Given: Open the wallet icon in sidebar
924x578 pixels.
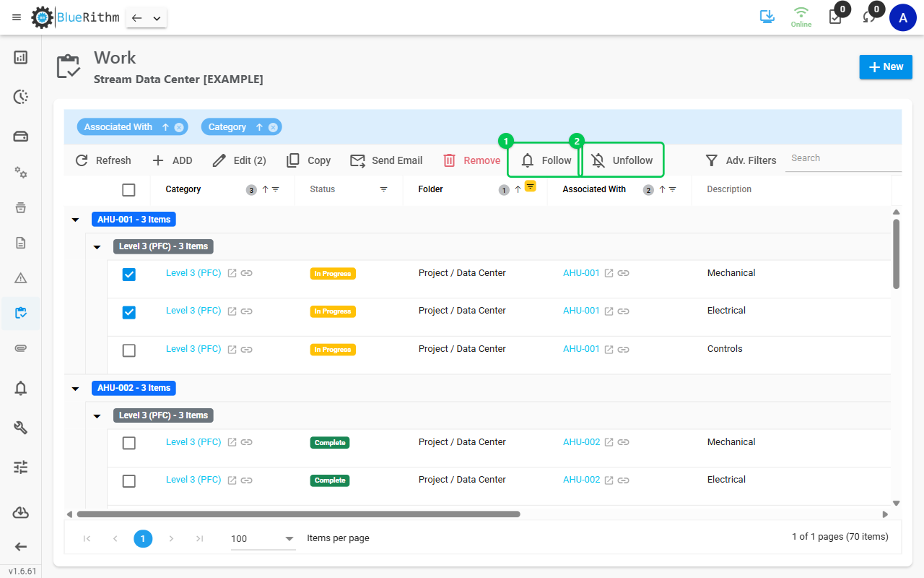Looking at the screenshot, I should [21, 137].
